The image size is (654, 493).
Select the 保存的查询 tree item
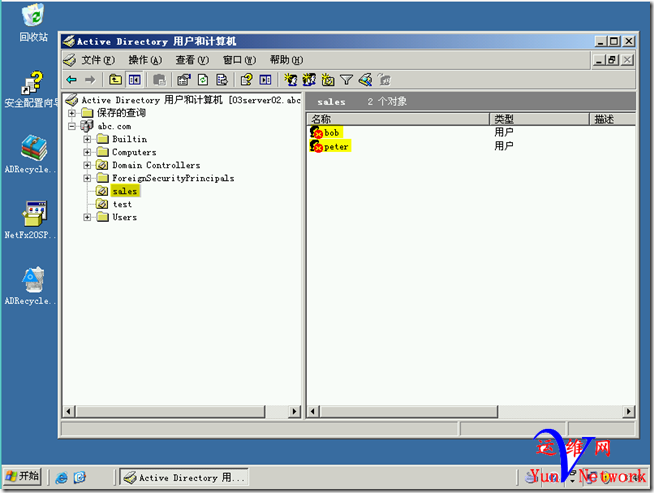121,113
